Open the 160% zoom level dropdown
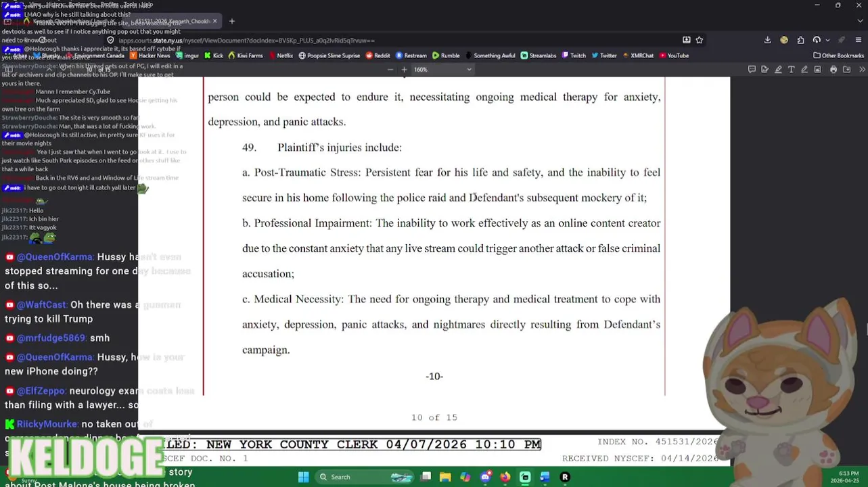The width and height of the screenshot is (868, 487). (x=442, y=70)
